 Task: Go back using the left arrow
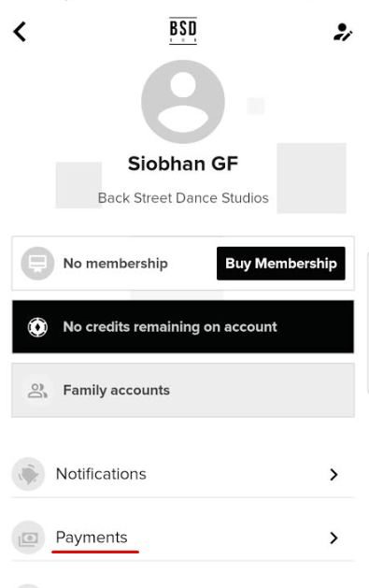[x=20, y=32]
